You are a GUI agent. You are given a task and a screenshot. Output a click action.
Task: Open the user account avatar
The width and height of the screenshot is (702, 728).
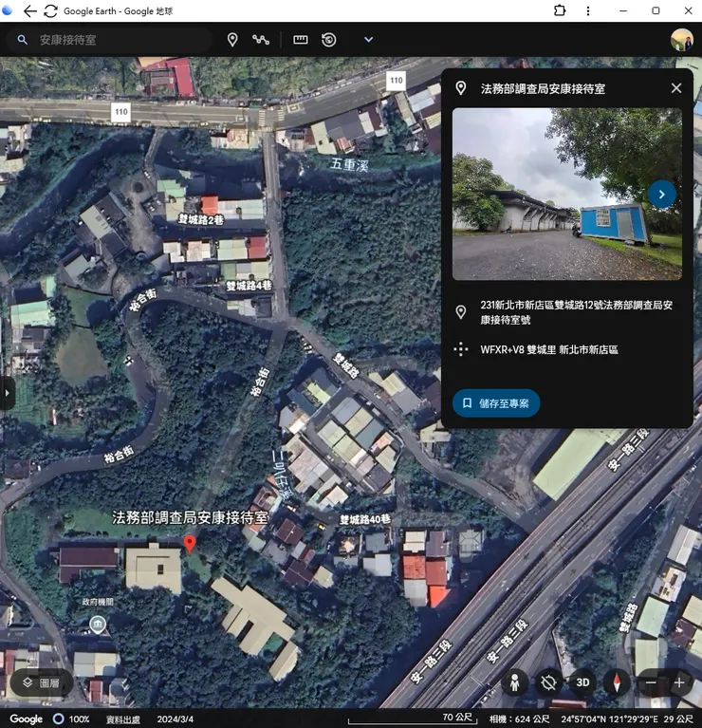coord(681,40)
